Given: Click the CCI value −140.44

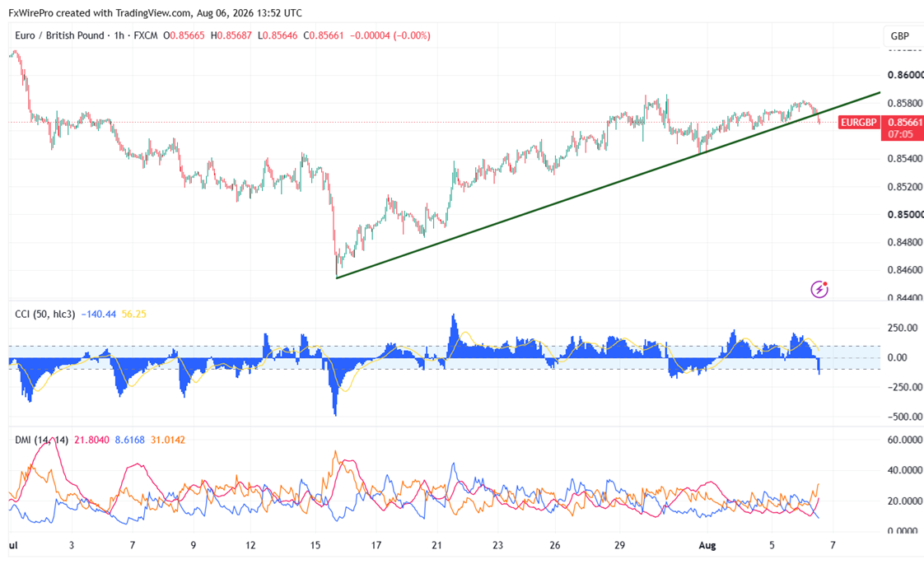Looking at the screenshot, I should coord(98,315).
